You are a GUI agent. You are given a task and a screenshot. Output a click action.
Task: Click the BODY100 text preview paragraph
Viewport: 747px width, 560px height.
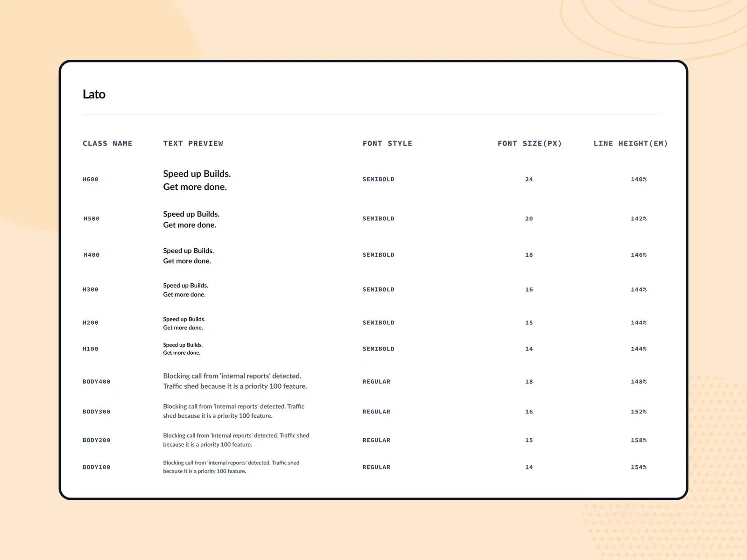pos(231,467)
